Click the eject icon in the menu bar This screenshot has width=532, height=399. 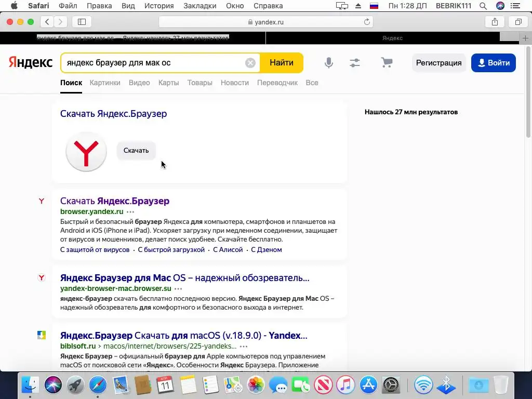click(x=358, y=6)
